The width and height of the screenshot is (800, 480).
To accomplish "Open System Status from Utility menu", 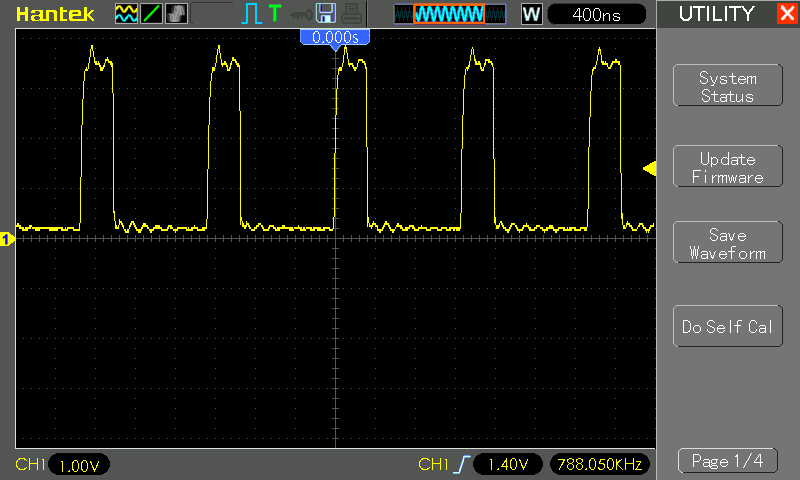I will (727, 87).
